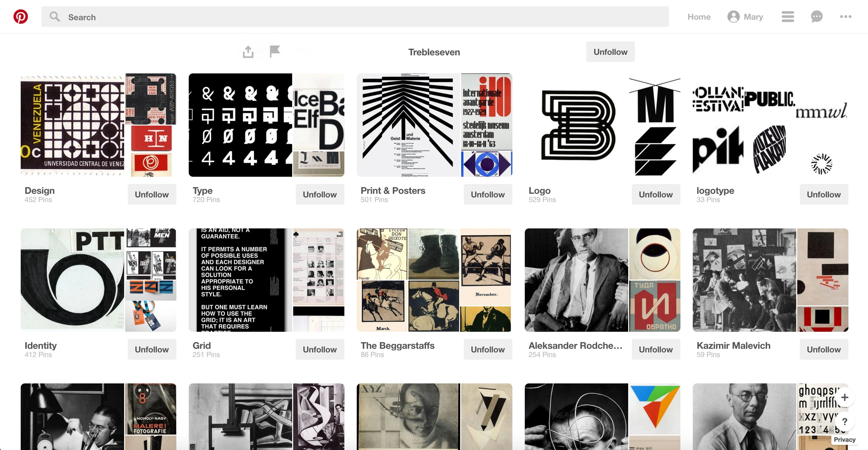
Task: Open the messages speech bubble icon
Action: click(x=817, y=17)
